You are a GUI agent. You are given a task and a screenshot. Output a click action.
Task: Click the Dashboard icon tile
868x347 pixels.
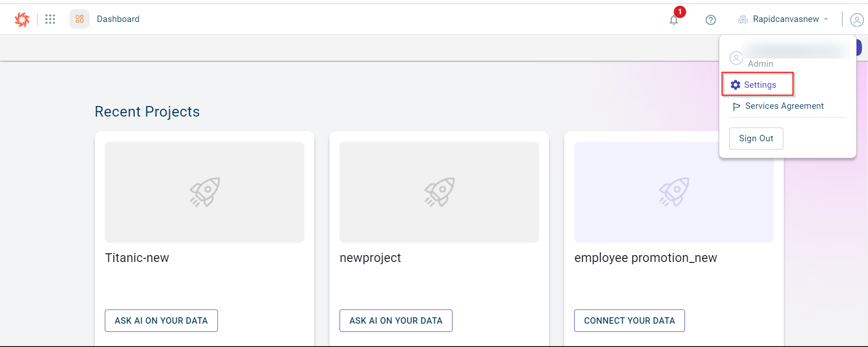coord(80,19)
